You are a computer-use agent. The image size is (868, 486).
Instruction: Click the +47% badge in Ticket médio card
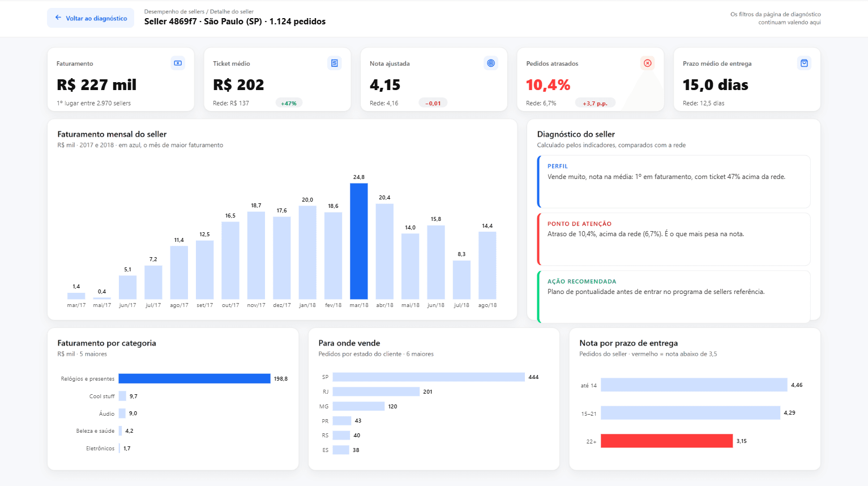[x=289, y=103]
